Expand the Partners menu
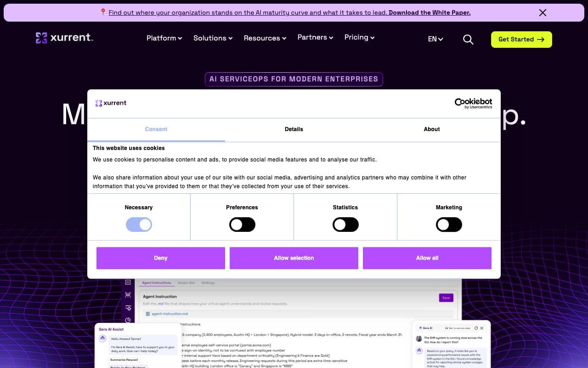Screen dimensions: 588x368 coord(315,37)
